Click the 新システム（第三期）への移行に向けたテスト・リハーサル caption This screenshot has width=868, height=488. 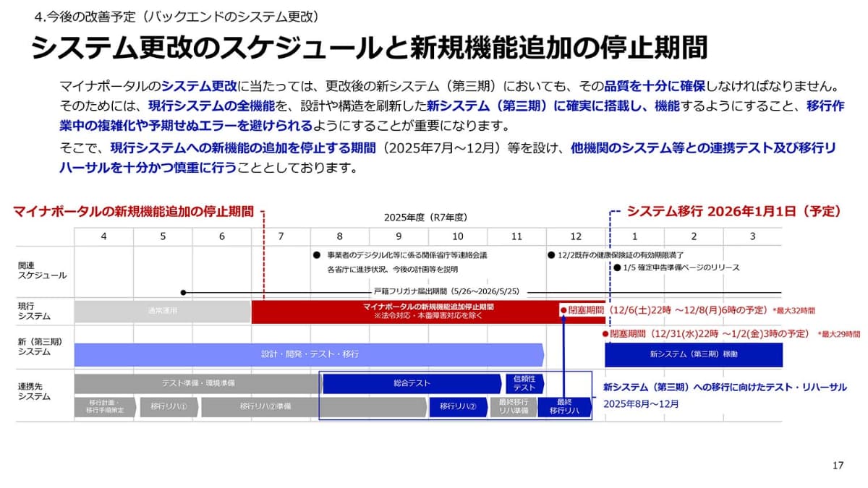(x=725, y=387)
